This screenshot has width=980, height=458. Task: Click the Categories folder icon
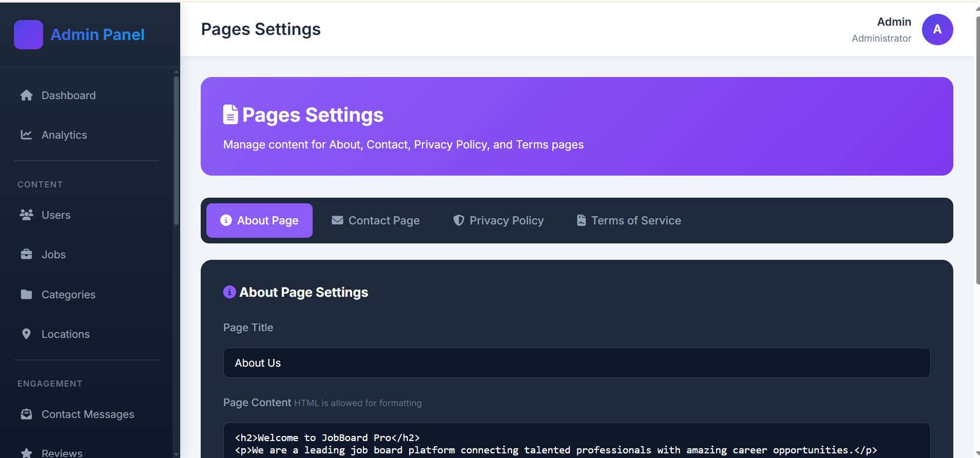pyautogui.click(x=26, y=295)
